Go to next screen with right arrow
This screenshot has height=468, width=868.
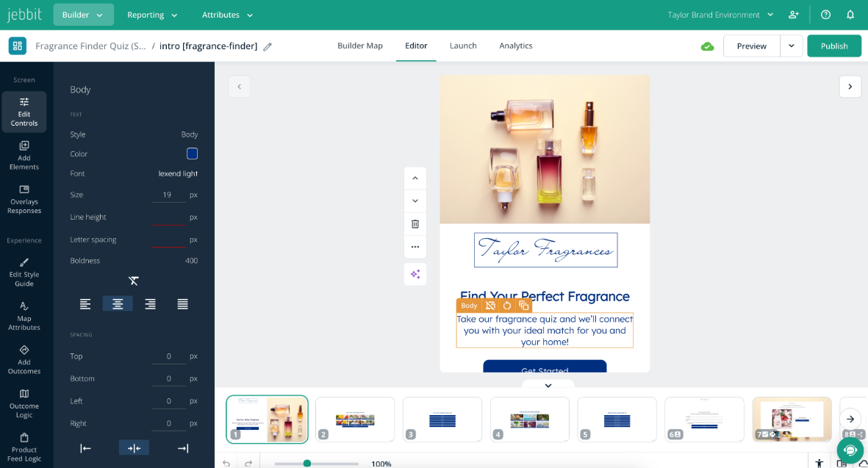pyautogui.click(x=850, y=87)
